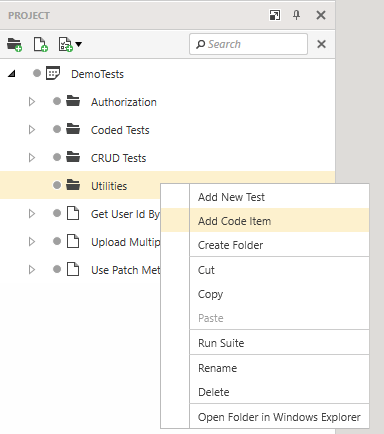This screenshot has height=434, width=384.
Task: Choose Run Suite from context menu
Action: pyautogui.click(x=265, y=343)
